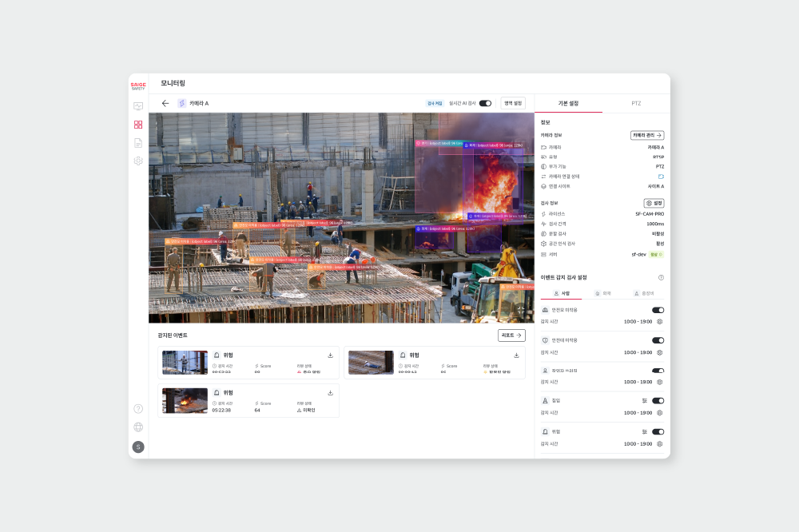Disable the 안전모 미착용 detection toggle

click(658, 310)
